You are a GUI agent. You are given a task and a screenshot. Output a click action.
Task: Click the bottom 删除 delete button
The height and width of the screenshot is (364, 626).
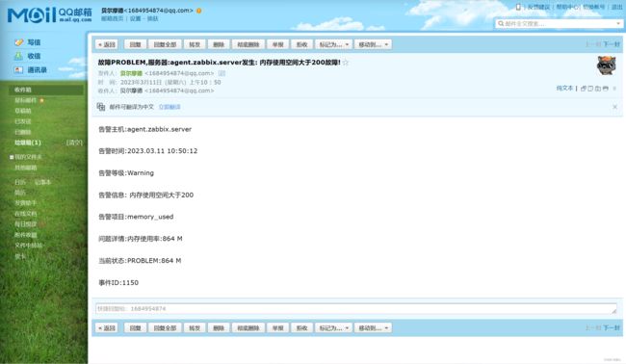[x=219, y=327]
